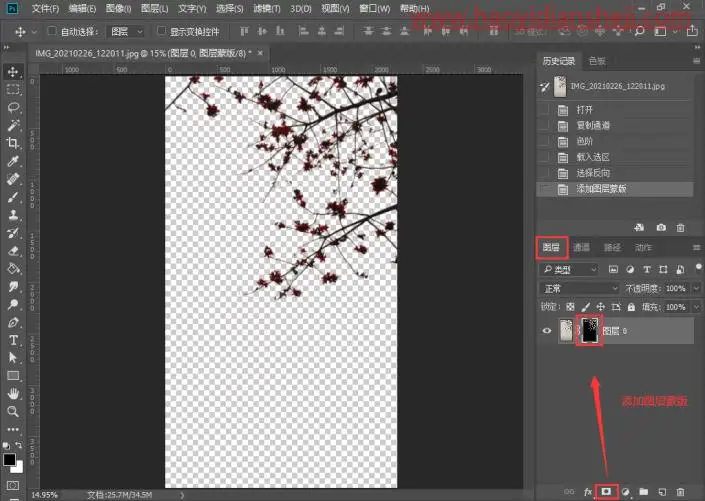
Task: Toggle type layer filter
Action: (x=647, y=269)
